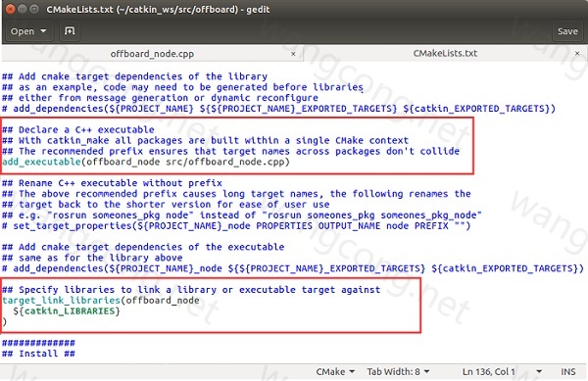The width and height of the screenshot is (588, 381).
Task: Click the '## Add cmake target dependencies of the executable' line
Action: 143,247
